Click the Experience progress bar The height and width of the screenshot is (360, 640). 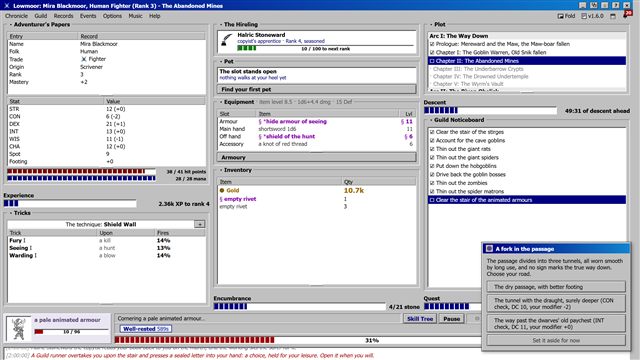tap(70, 203)
